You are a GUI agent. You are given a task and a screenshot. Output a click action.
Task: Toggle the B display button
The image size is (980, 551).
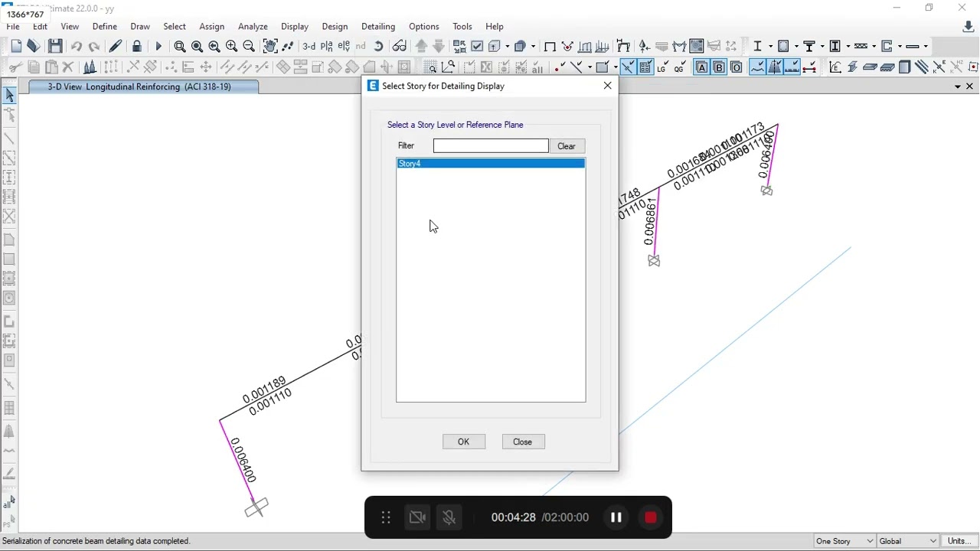click(x=720, y=67)
